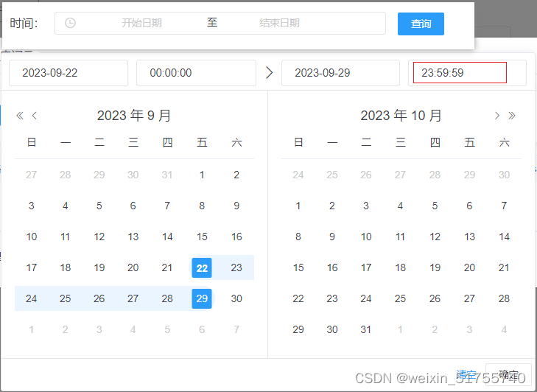The width and height of the screenshot is (537, 392).
Task: Select October 7 in the right calendar
Action: [504, 206]
